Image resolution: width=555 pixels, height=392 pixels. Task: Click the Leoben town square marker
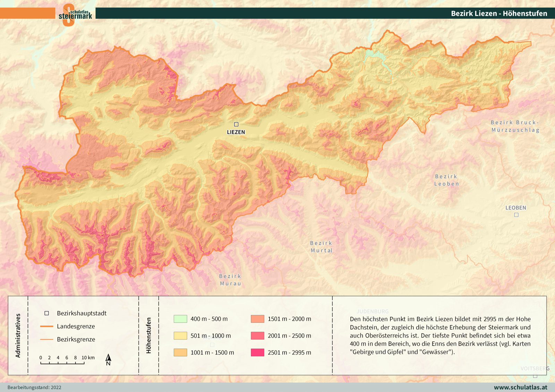(x=516, y=215)
